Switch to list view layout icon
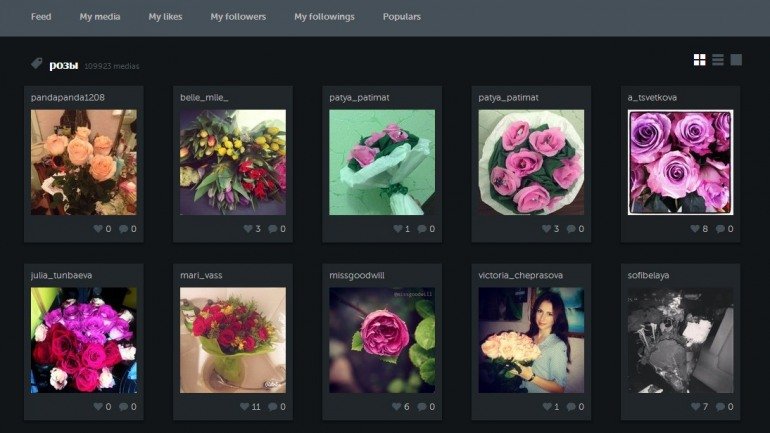770x433 pixels. click(x=718, y=60)
